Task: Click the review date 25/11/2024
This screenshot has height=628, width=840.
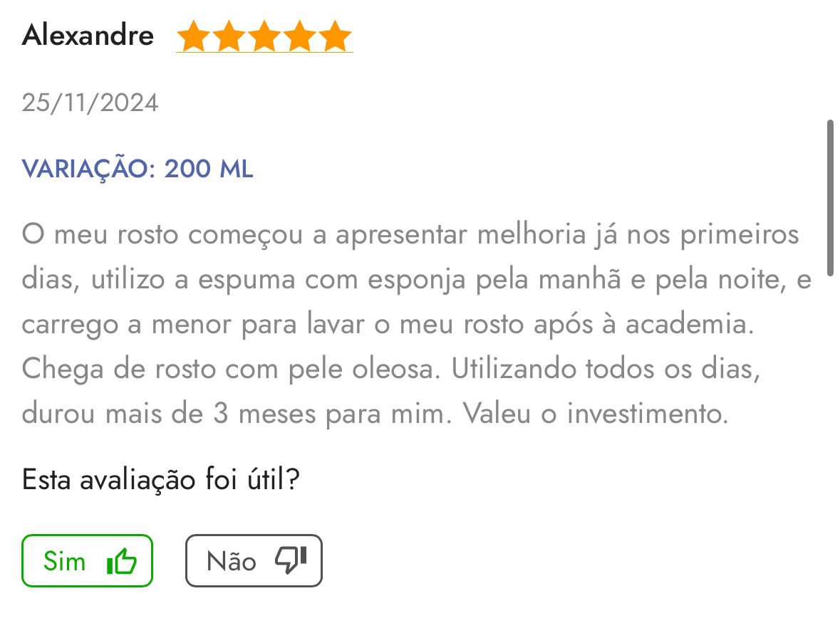Action: 90,103
